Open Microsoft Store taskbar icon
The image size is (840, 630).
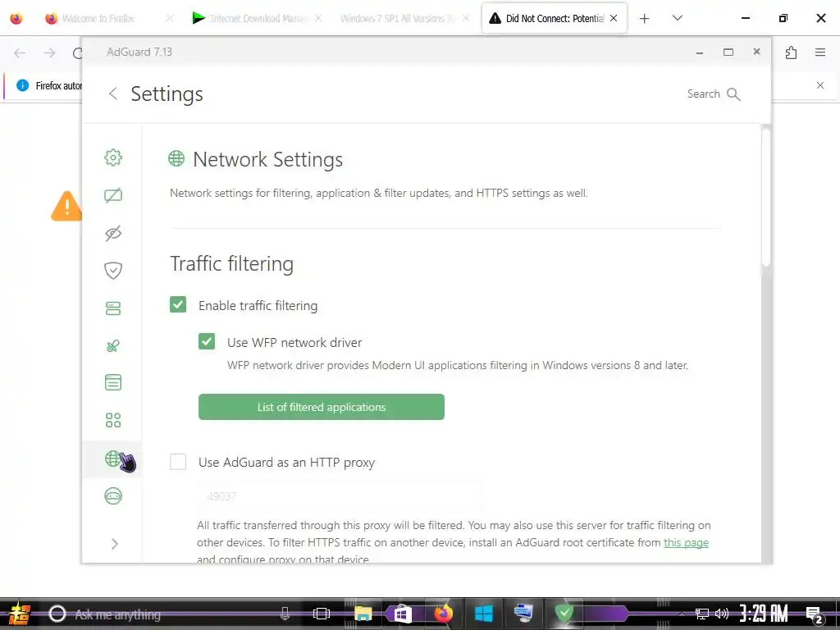(x=403, y=614)
